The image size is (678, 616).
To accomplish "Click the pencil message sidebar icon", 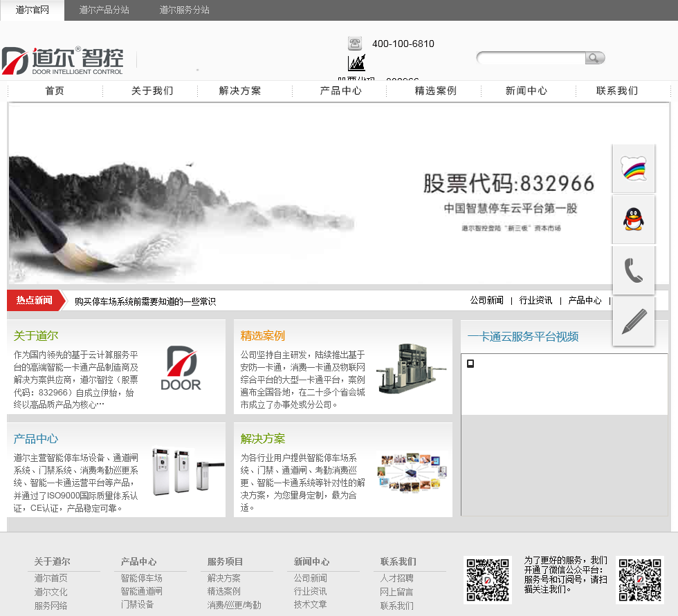I will point(634,321).
